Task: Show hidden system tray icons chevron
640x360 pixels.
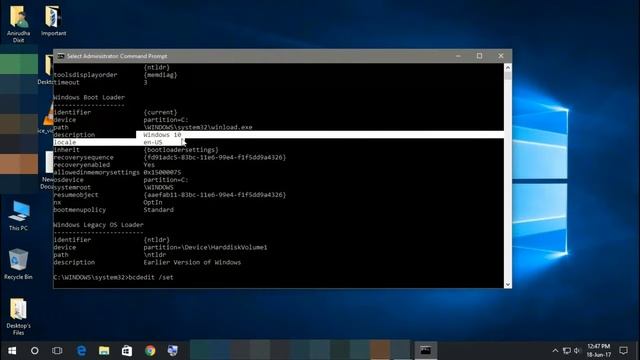Action: (x=555, y=351)
